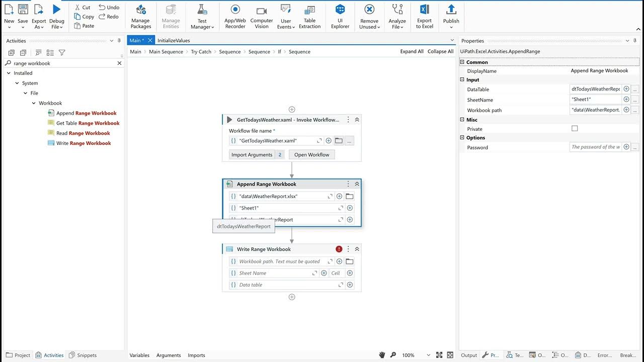
Task: Click the Table Extraction icon
Action: pyautogui.click(x=310, y=10)
